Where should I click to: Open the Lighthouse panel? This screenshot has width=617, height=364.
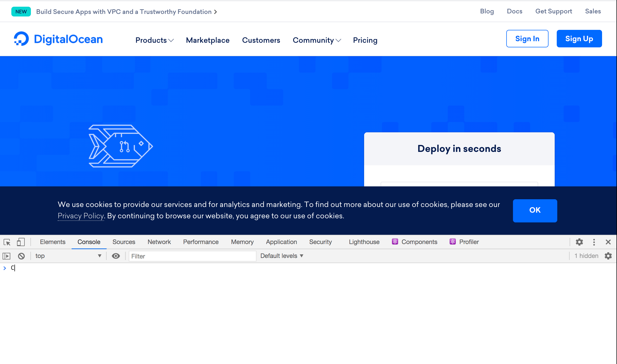tap(364, 242)
